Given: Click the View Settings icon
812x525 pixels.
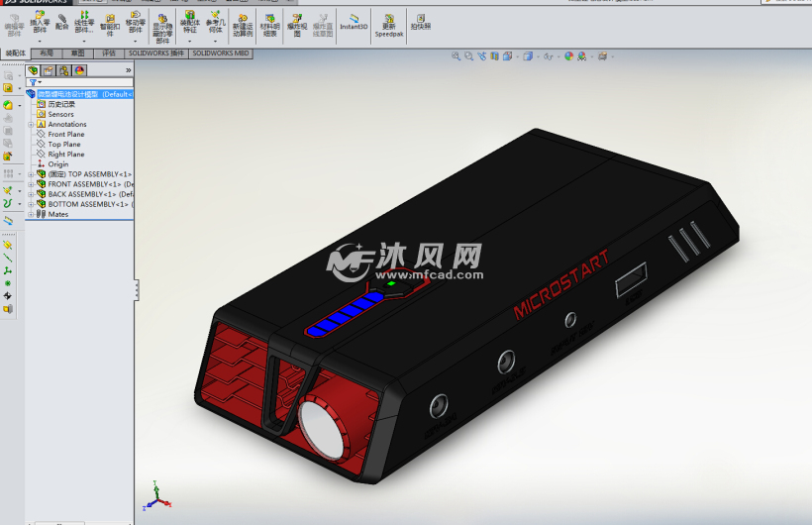Looking at the screenshot, I should point(602,56).
